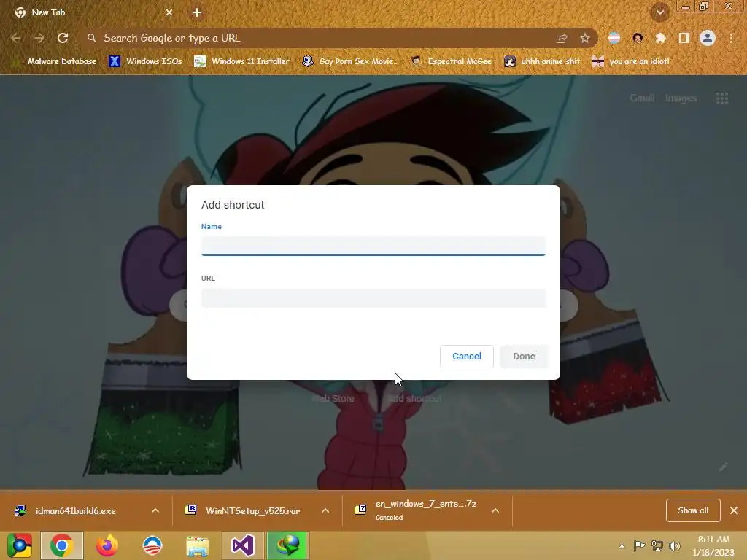This screenshot has height=560, width=747.
Task: Click the character face extension icon
Action: [x=638, y=38]
